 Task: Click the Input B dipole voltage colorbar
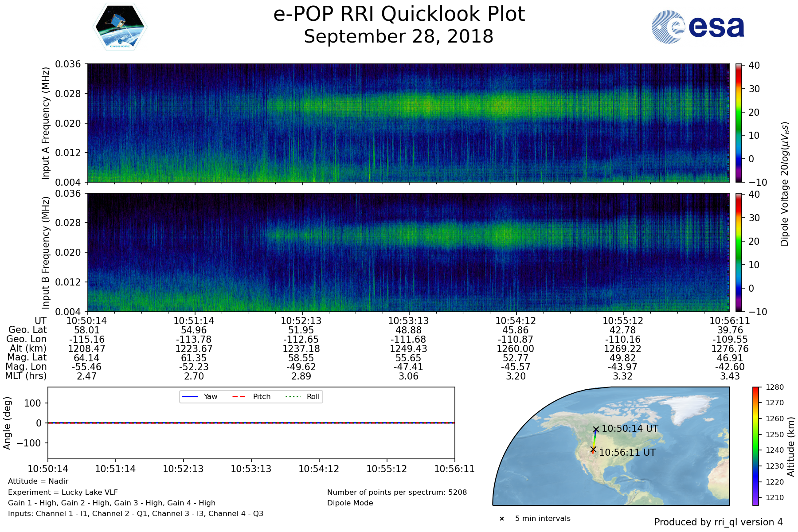739,252
